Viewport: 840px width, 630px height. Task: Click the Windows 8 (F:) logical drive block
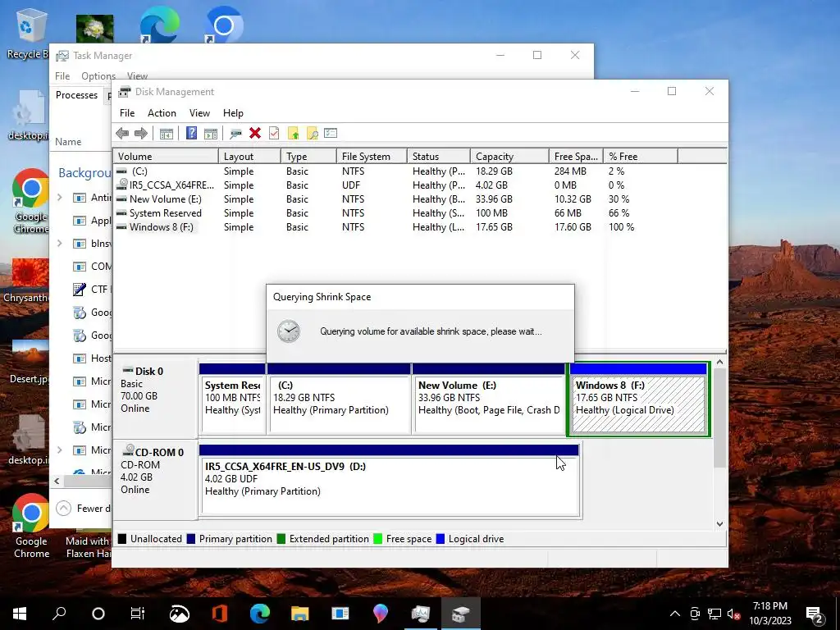pyautogui.click(x=638, y=399)
